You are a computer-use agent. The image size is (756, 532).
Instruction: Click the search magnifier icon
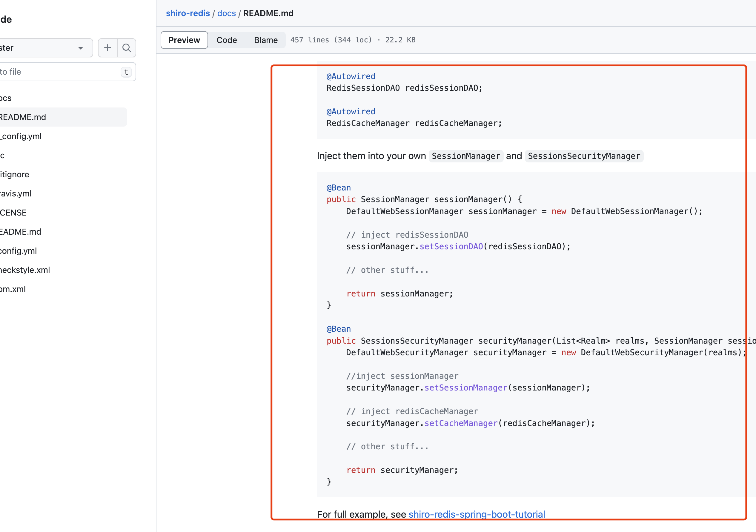click(126, 48)
